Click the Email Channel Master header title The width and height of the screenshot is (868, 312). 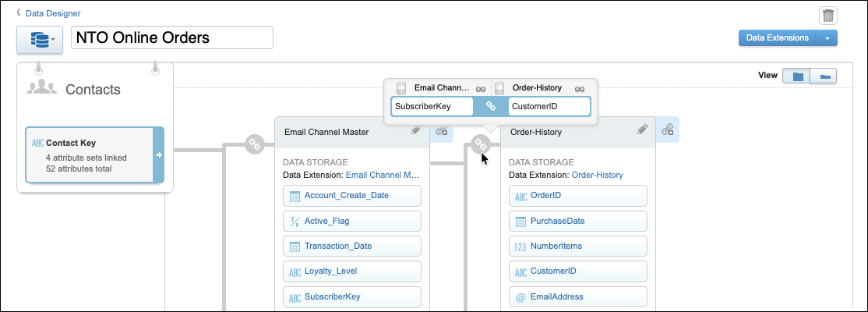[326, 132]
